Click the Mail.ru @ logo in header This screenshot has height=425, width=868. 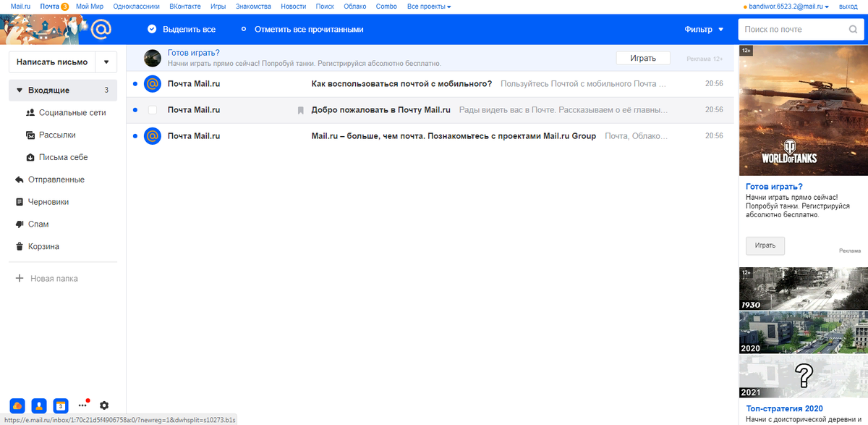(x=101, y=30)
